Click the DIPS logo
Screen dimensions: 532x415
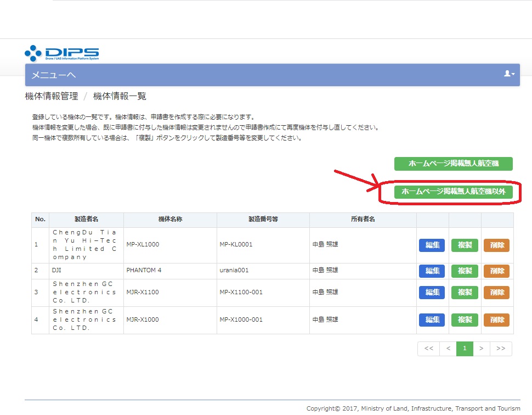[x=62, y=53]
